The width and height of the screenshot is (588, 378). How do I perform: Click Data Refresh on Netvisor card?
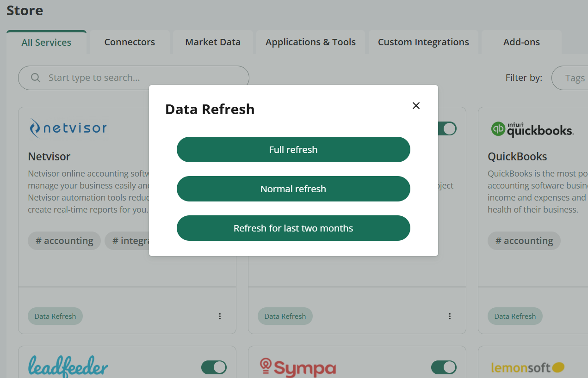[55, 317]
